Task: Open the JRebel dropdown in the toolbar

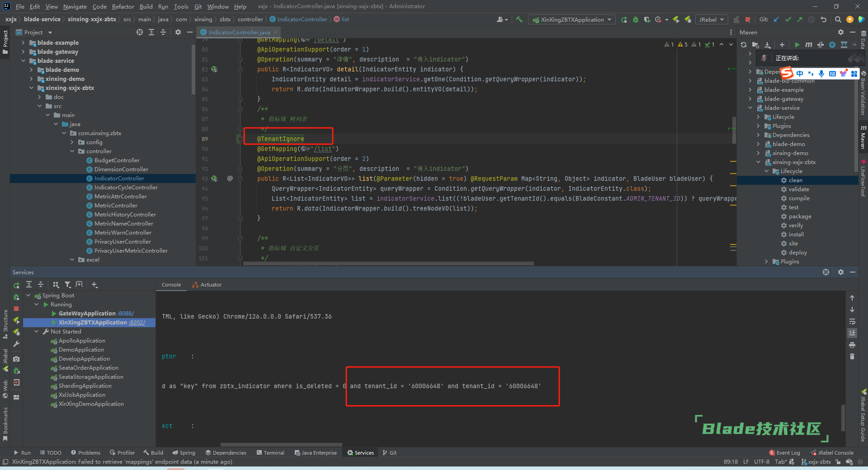Action: point(712,19)
